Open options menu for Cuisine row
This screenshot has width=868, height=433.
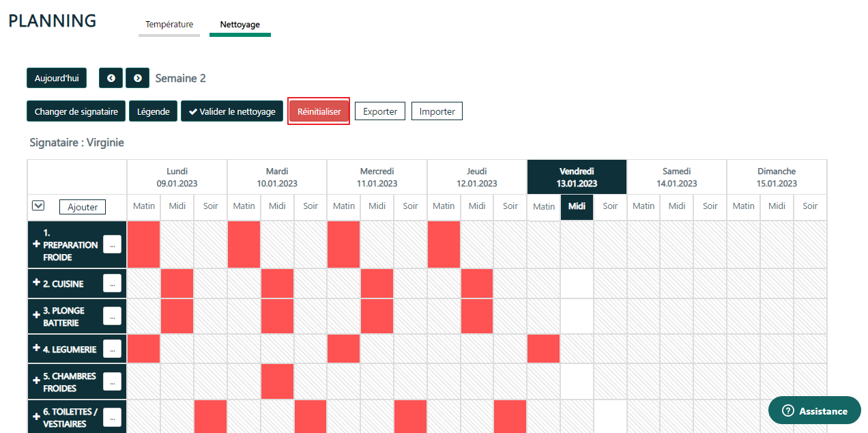[112, 283]
